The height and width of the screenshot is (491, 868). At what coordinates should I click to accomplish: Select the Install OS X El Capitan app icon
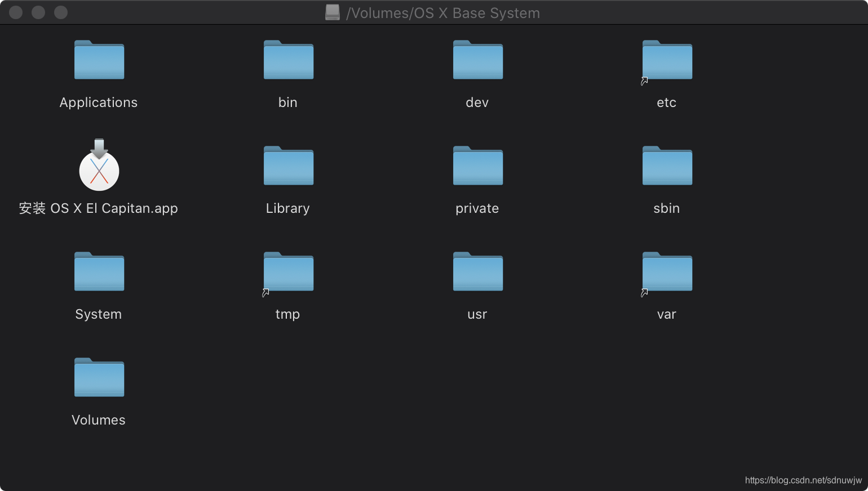point(99,165)
